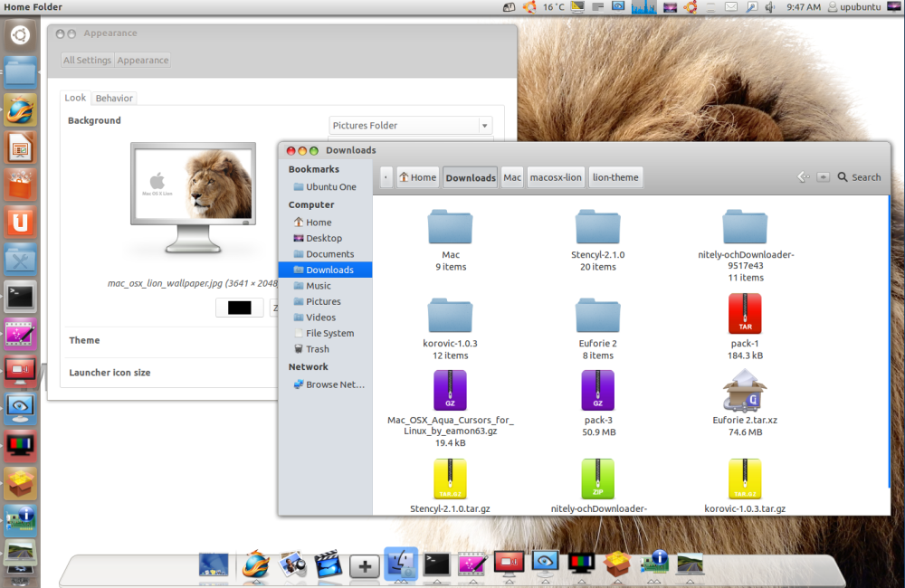Open the Trash from the sidebar
Viewport: 905px width, 588px height.
tap(319, 349)
